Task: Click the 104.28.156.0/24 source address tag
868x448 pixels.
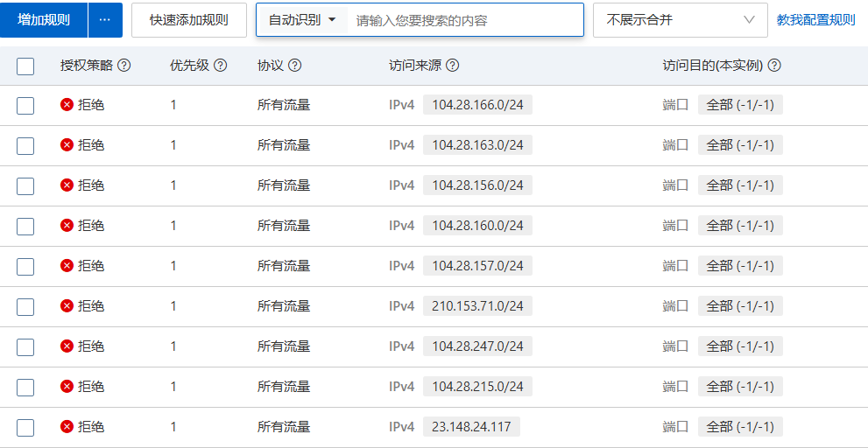Action: pyautogui.click(x=477, y=185)
